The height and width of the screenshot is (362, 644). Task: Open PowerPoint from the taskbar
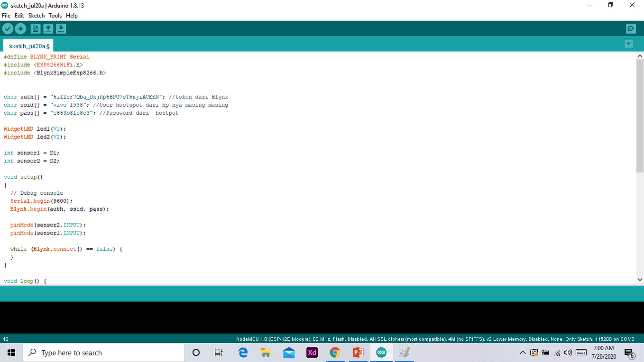click(358, 352)
